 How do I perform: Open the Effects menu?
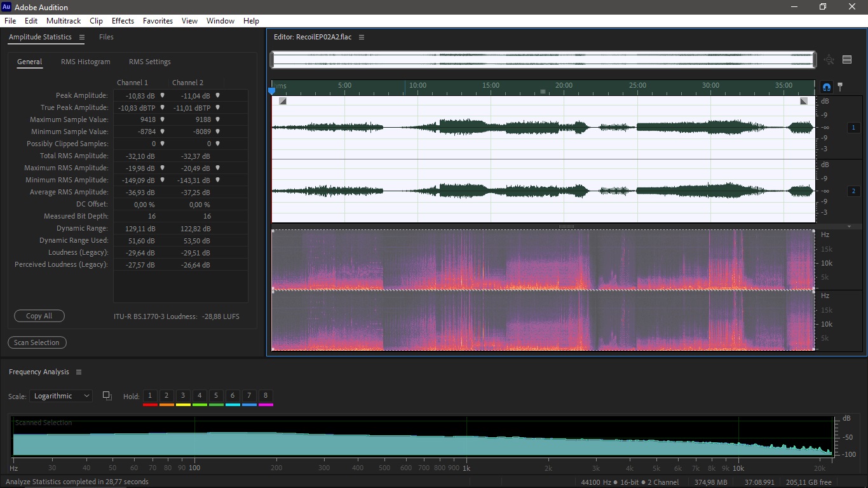(x=123, y=21)
